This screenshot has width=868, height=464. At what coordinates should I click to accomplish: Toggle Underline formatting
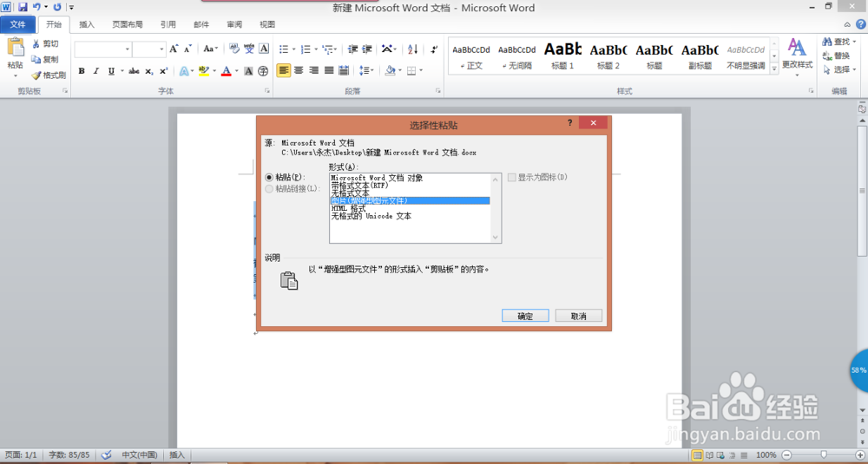111,71
